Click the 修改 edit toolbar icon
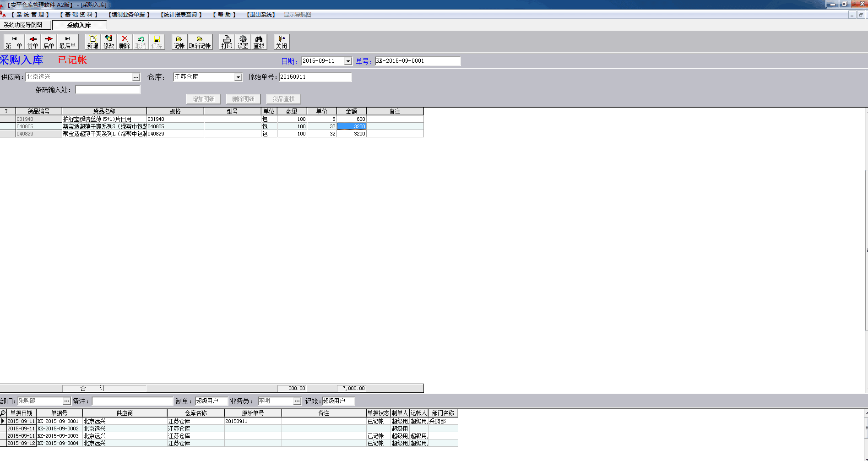Screen dimensions: 868x461 click(108, 42)
